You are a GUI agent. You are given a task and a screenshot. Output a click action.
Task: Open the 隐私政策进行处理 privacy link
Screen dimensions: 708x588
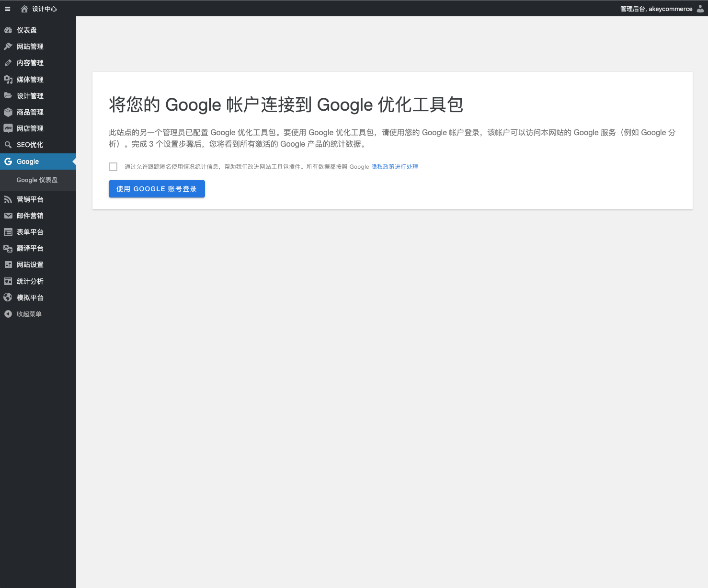pos(395,167)
